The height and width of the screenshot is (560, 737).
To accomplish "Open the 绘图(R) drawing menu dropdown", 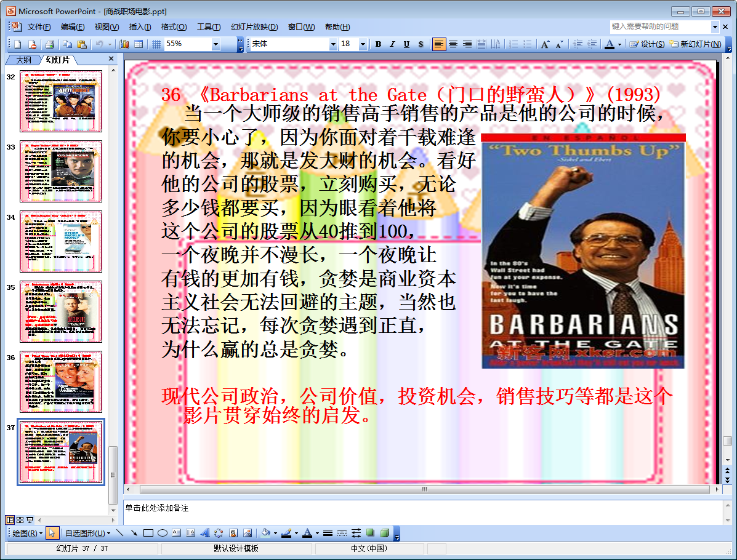I will (x=27, y=533).
